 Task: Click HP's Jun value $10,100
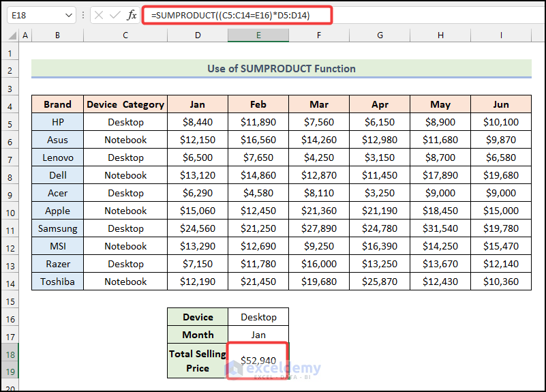[x=501, y=122]
